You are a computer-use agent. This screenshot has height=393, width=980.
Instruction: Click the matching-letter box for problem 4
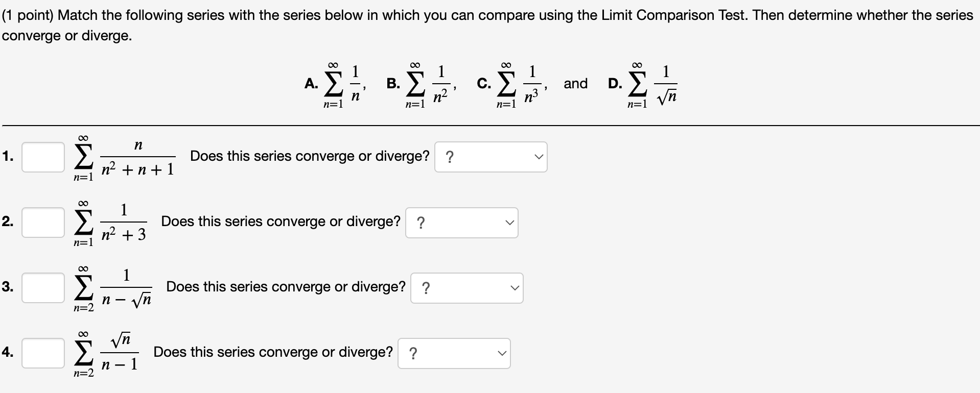[43, 353]
